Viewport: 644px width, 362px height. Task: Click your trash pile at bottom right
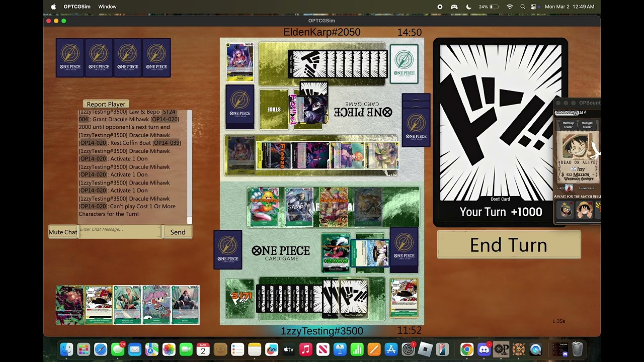pos(404,299)
